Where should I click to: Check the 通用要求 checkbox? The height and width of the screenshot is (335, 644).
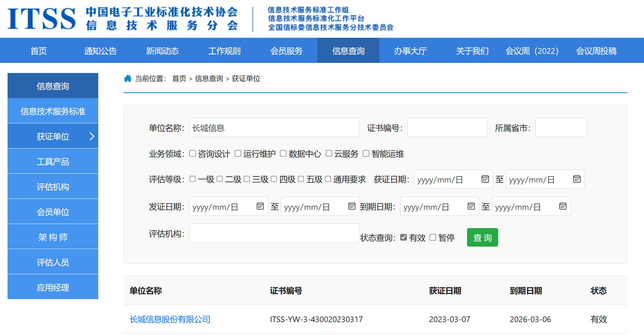click(328, 179)
